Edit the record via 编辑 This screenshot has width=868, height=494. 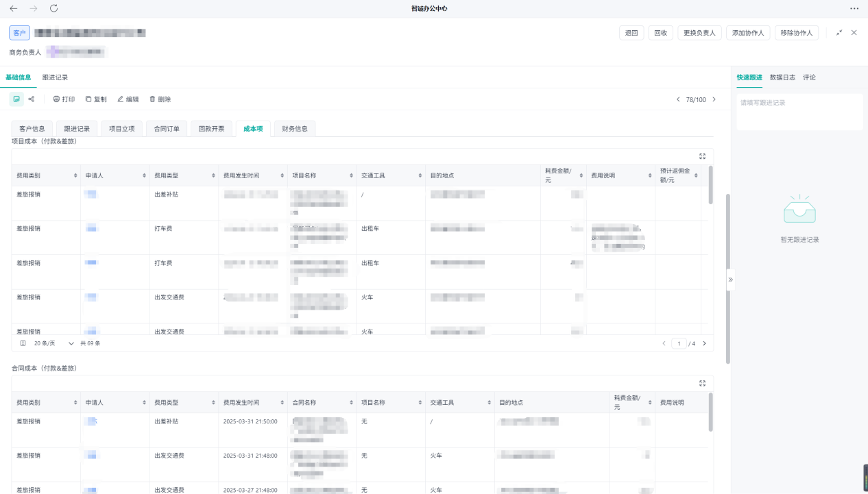(128, 99)
